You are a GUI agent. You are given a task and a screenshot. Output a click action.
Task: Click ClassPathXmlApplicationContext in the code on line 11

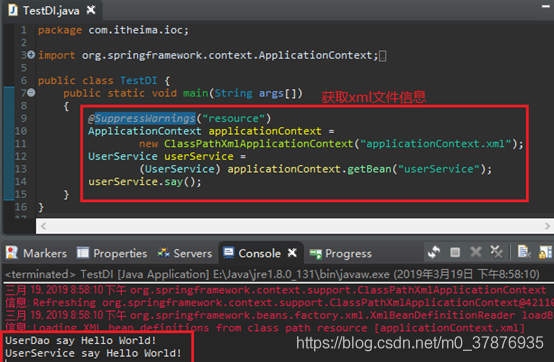(x=259, y=144)
